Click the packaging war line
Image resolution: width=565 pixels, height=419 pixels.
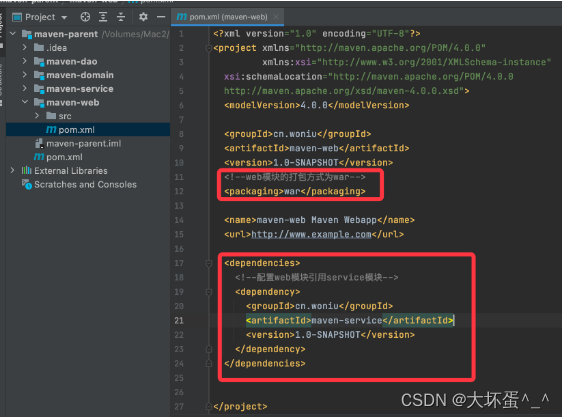pyautogui.click(x=295, y=191)
